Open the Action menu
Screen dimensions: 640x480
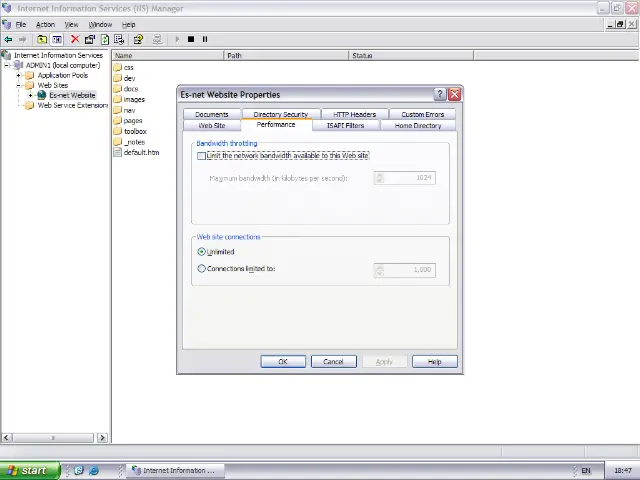45,24
